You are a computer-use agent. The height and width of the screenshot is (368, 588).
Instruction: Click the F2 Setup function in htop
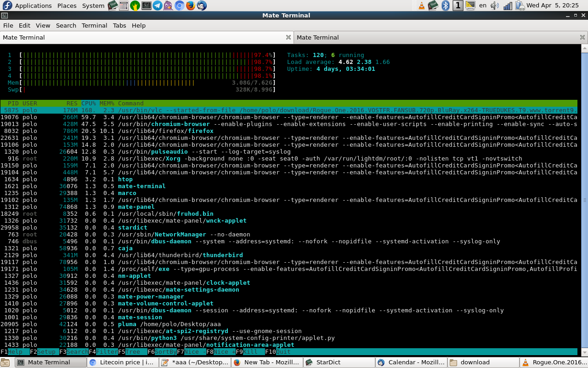[45, 352]
